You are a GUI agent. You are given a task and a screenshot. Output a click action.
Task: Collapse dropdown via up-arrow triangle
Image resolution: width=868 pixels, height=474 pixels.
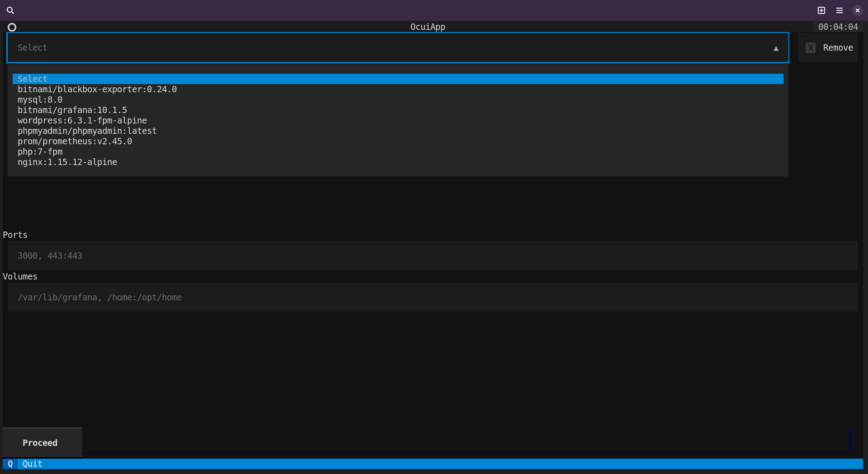point(776,48)
